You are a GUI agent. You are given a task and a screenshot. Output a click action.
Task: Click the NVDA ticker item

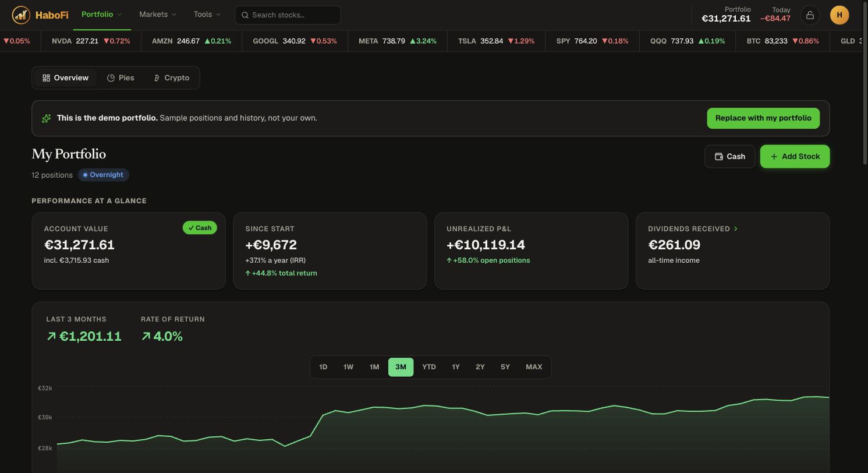(x=91, y=41)
